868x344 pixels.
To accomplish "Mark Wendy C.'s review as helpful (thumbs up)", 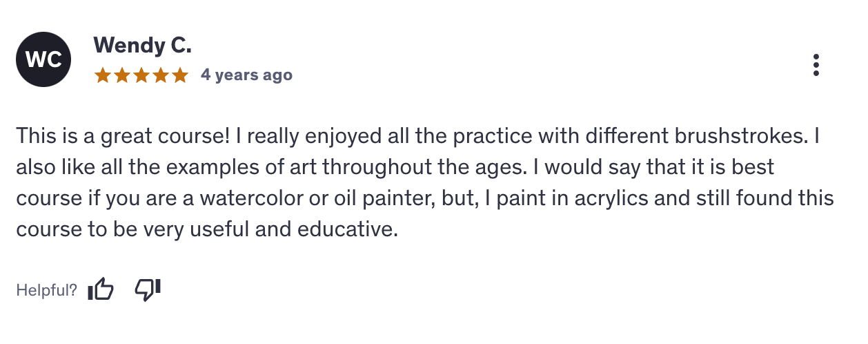I will 101,290.
